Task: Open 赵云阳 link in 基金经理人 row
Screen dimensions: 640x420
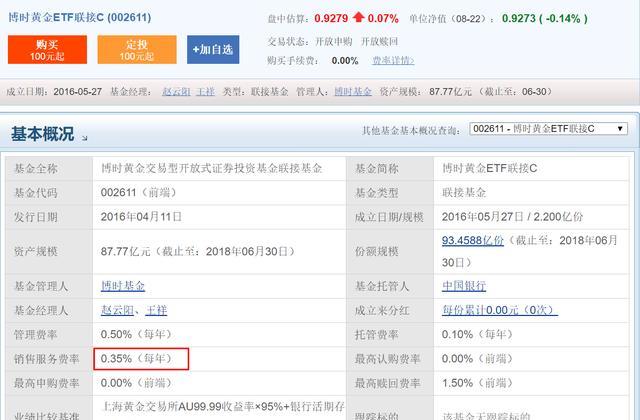Action: coord(117,310)
